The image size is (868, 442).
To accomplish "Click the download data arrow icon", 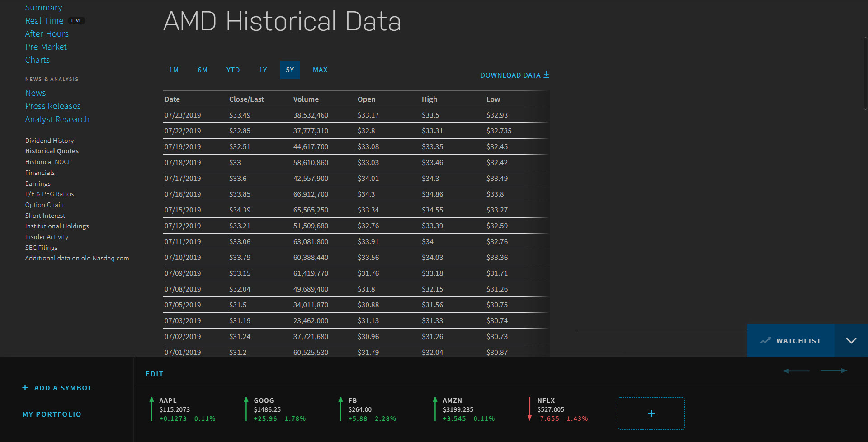I will [x=547, y=75].
